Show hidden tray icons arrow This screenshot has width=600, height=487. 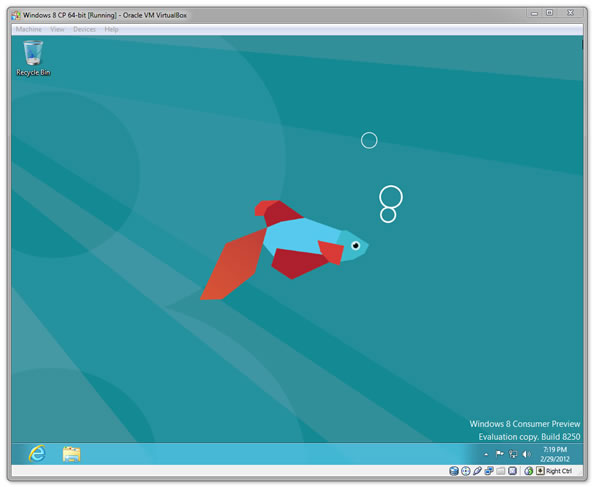(486, 454)
